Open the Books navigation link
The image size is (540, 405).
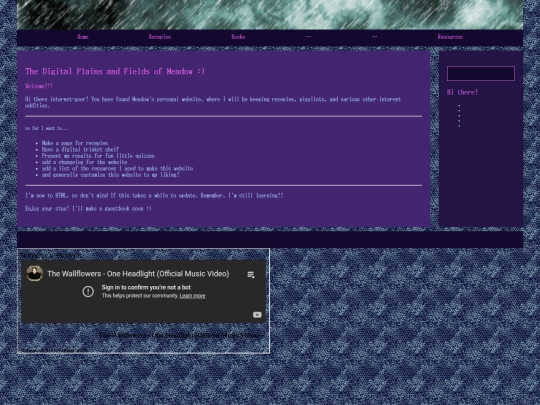tap(238, 37)
